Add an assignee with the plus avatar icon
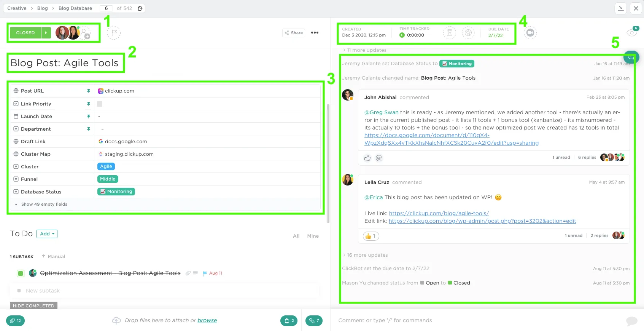Viewport: 644px width, 331px height. (x=85, y=33)
